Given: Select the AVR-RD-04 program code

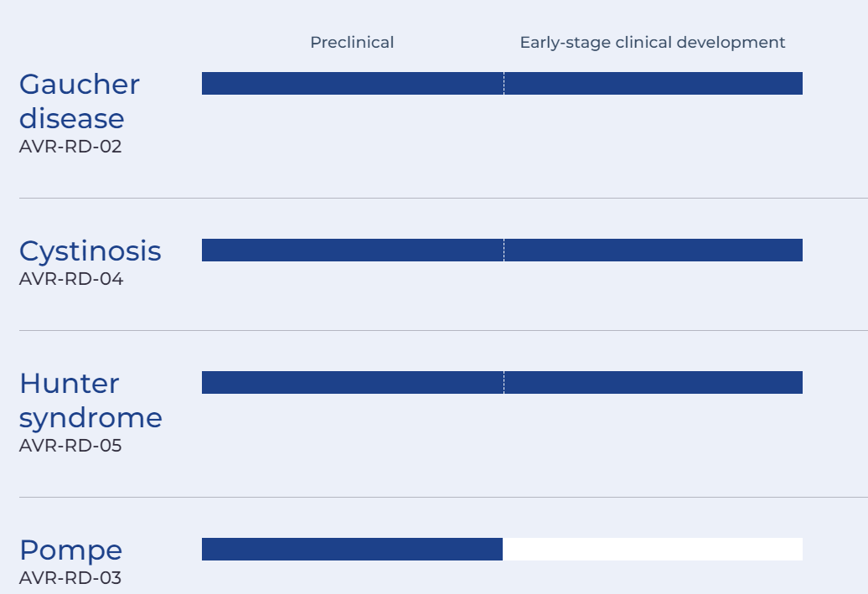Looking at the screenshot, I should point(71,279).
